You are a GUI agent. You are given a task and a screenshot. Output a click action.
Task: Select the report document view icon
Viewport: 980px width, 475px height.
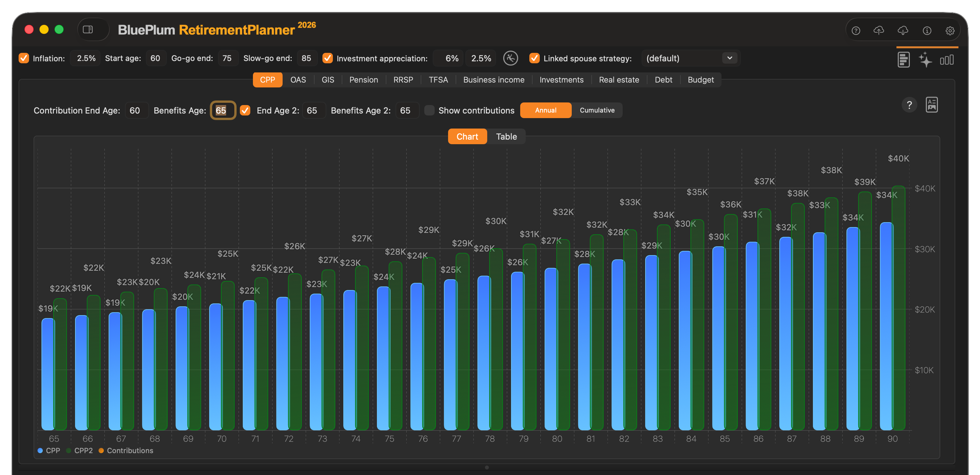tap(904, 60)
